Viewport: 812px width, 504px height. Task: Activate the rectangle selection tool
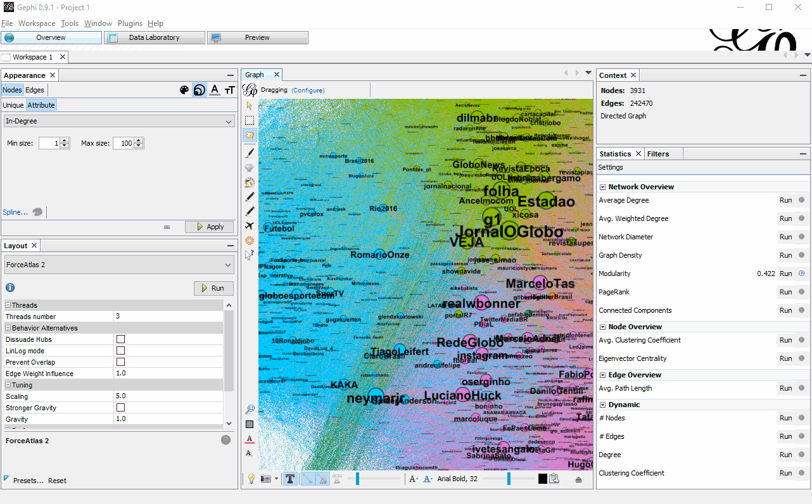(x=250, y=120)
